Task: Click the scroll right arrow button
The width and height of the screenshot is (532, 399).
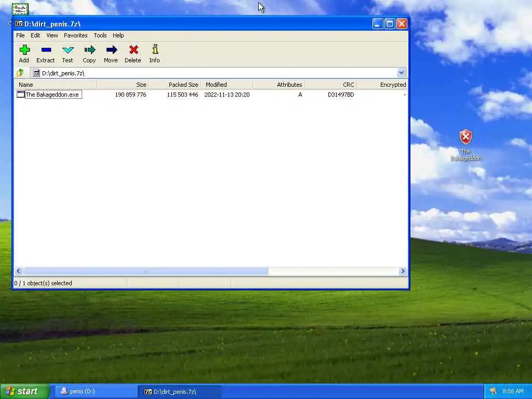Action: point(403,271)
